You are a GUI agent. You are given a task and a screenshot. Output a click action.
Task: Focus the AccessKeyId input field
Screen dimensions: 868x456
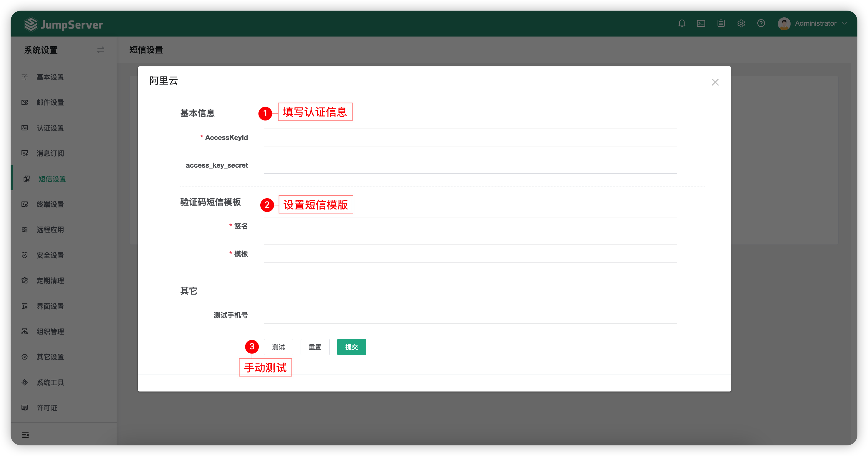(470, 137)
